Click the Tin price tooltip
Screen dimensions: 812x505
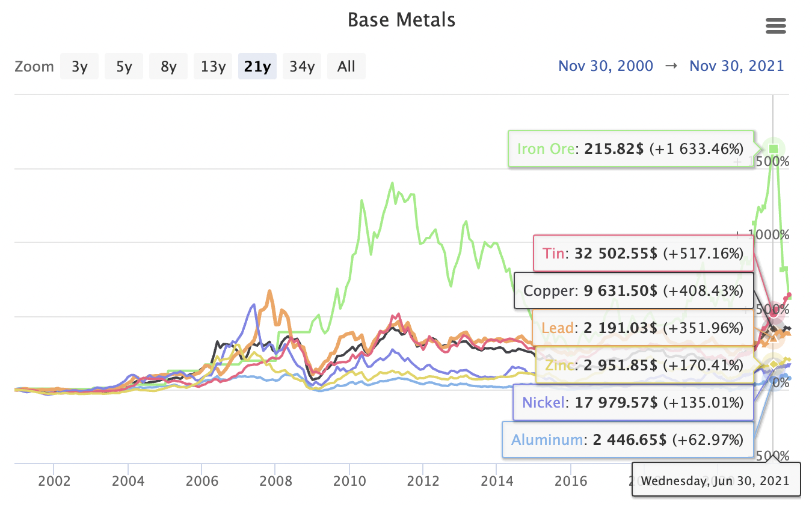click(x=644, y=253)
